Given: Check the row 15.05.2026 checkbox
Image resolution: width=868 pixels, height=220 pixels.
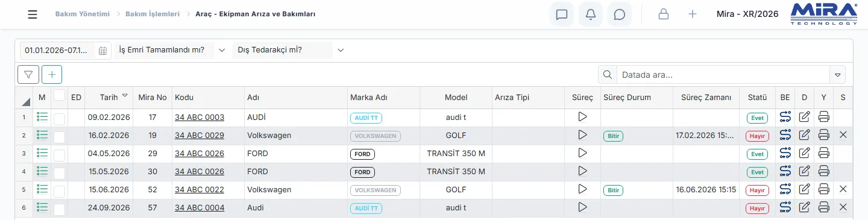Looking at the screenshot, I should coord(59,173).
